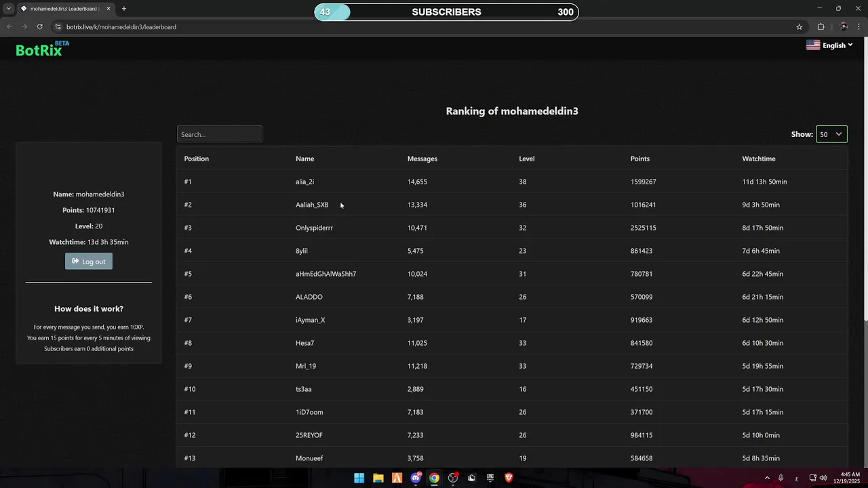Click the Ranking of mohamedeldin3 heading
This screenshot has height=488, width=868.
pyautogui.click(x=512, y=111)
